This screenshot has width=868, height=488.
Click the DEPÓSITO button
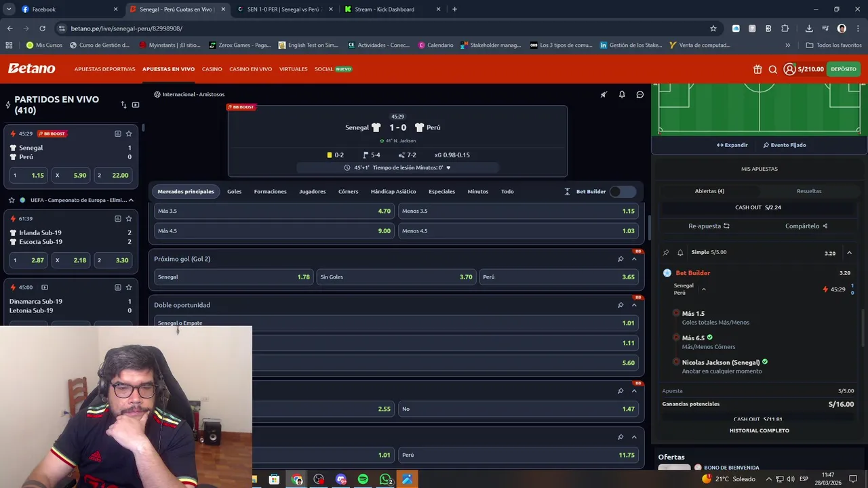click(x=844, y=69)
